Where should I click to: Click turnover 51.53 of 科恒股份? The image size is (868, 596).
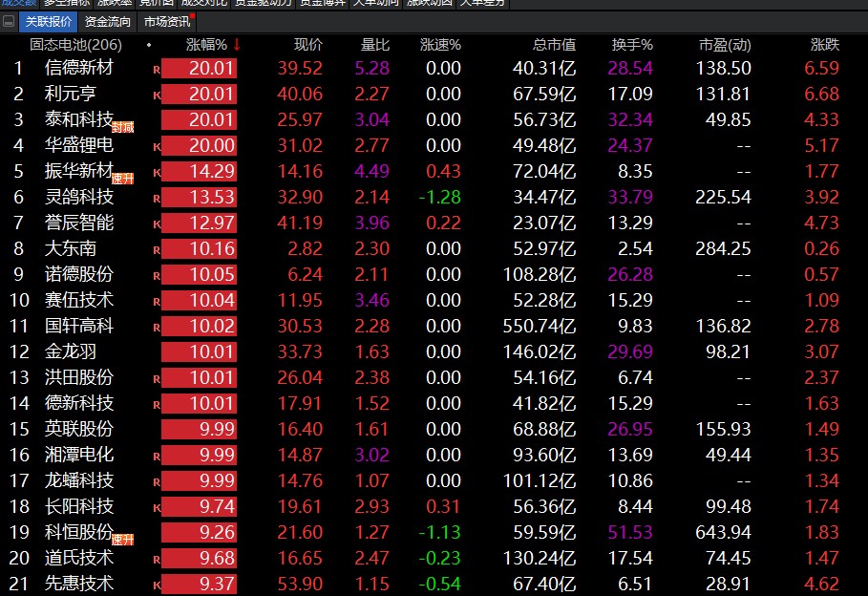point(630,532)
